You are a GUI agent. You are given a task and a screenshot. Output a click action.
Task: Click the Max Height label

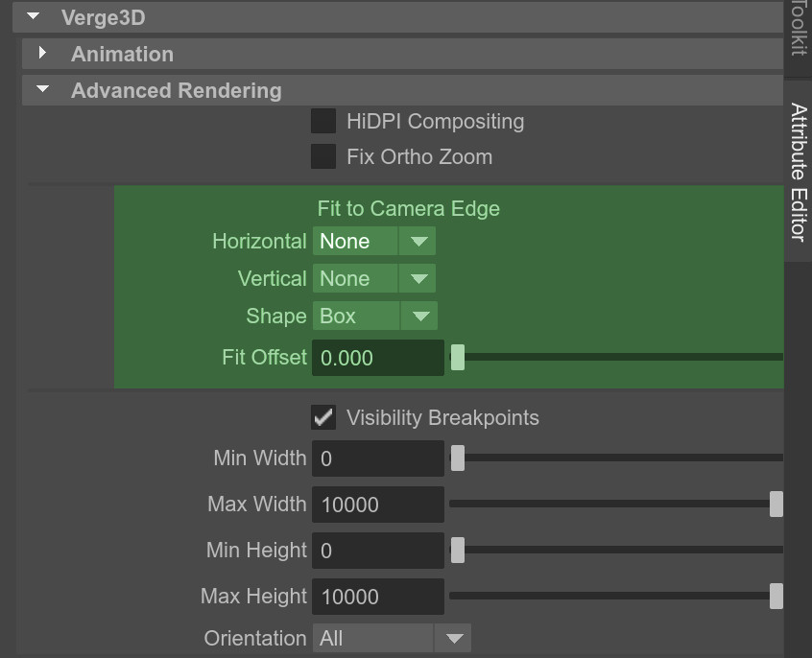coord(253,597)
